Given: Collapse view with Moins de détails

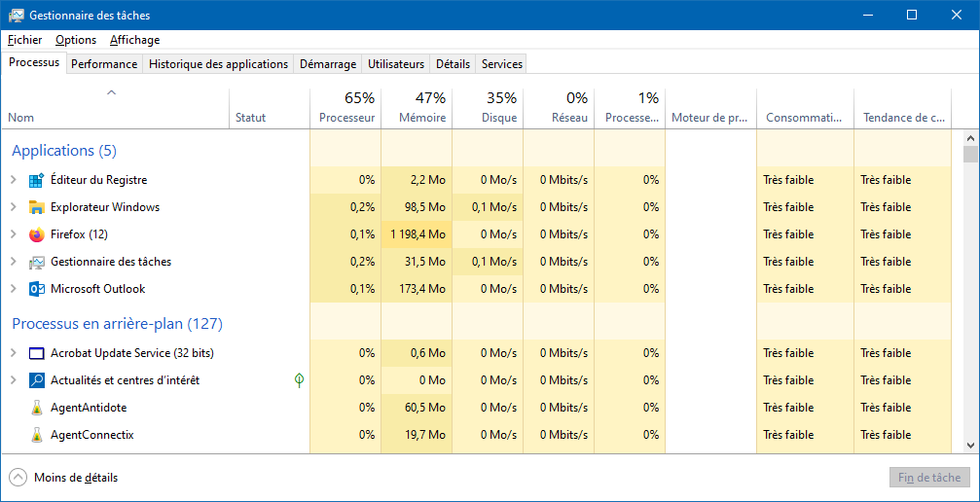Looking at the screenshot, I should pyautogui.click(x=64, y=478).
